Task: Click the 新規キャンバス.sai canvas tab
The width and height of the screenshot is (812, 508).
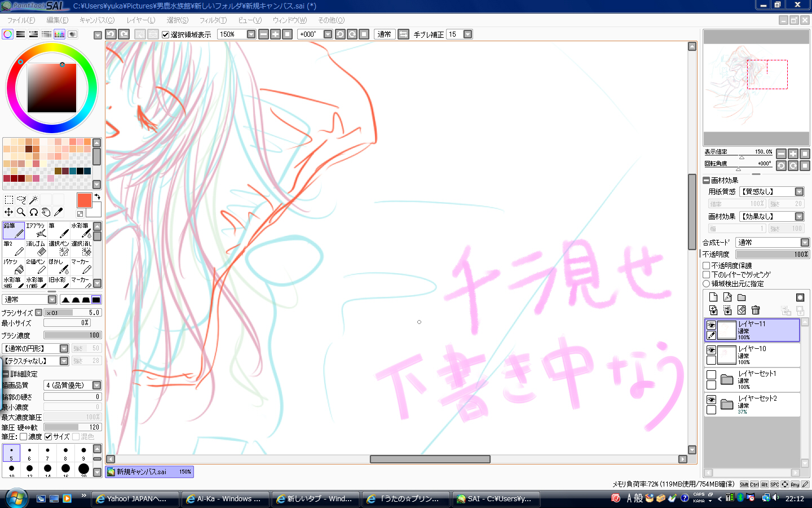Action: [149, 472]
